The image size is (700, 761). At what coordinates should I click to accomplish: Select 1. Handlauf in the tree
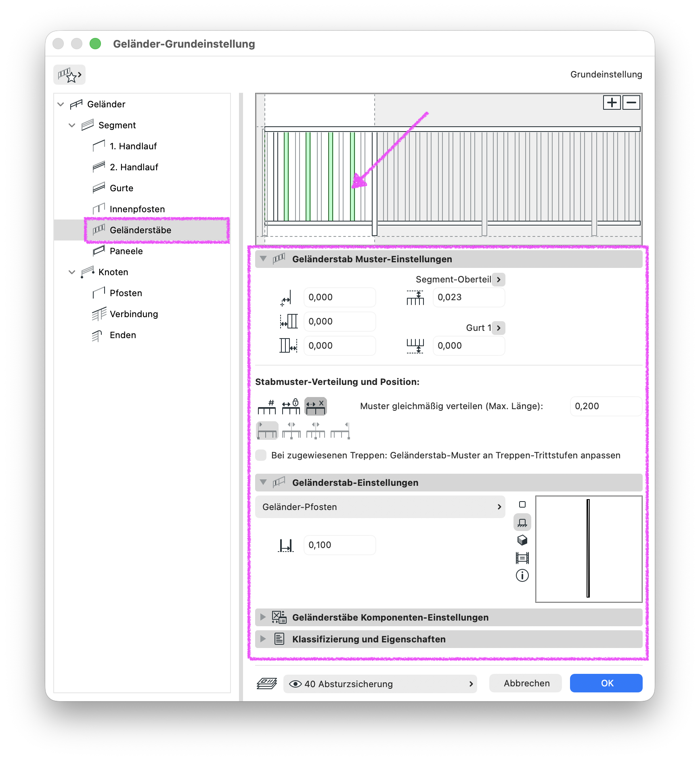133,146
